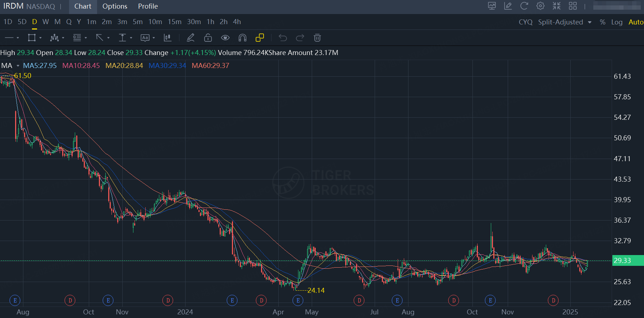Click the collapse arrows icon
The image size is (644, 318).
point(557,6)
